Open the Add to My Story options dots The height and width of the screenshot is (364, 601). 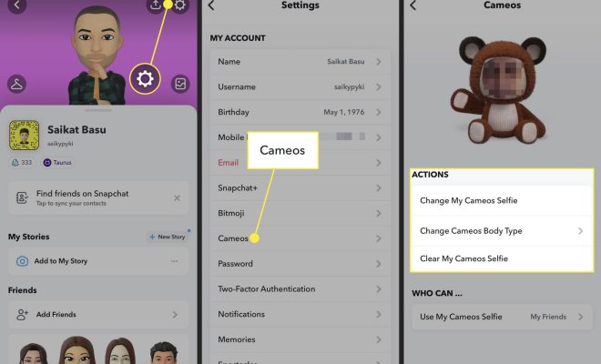(175, 261)
